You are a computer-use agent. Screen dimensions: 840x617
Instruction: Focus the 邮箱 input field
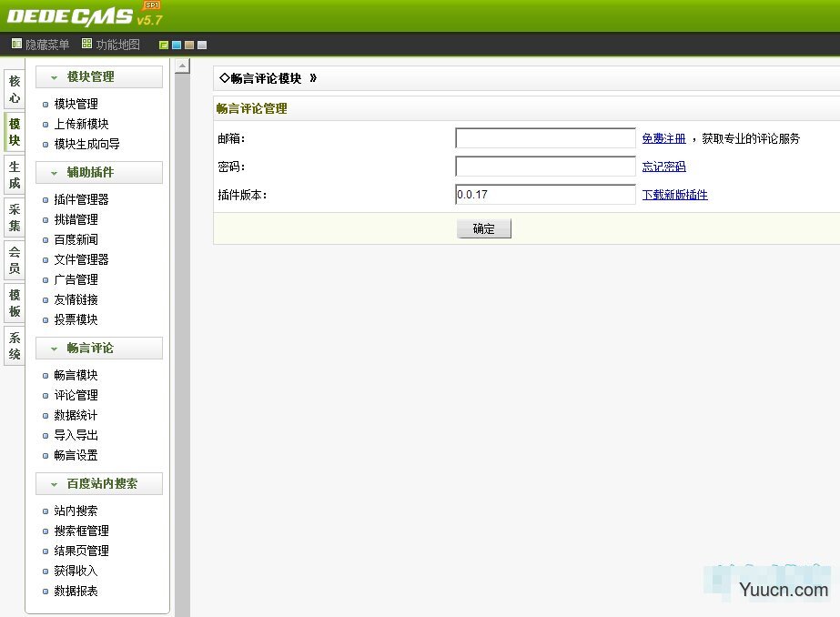[545, 138]
